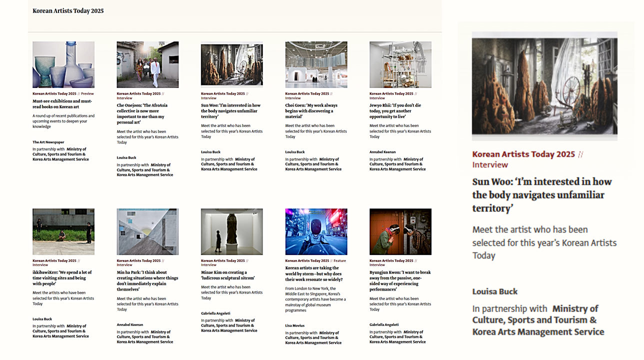Open the Choi Goen gallery space image
This screenshot has height=360, width=644.
click(x=316, y=64)
